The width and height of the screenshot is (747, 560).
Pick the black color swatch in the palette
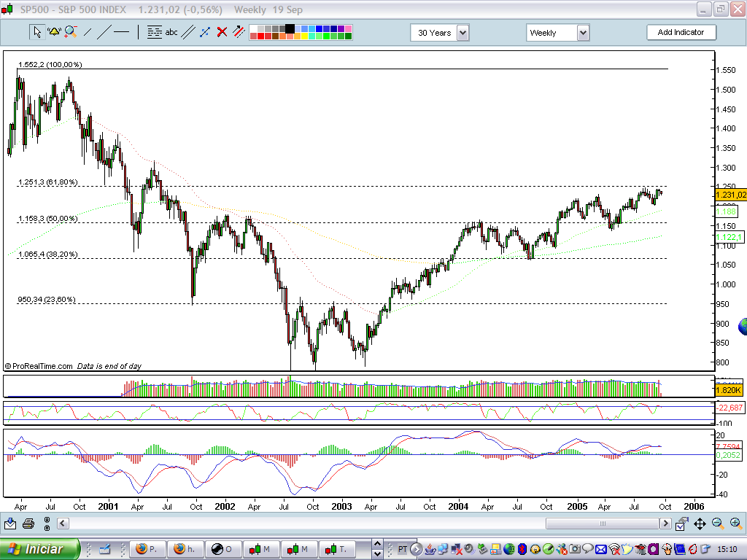click(290, 28)
